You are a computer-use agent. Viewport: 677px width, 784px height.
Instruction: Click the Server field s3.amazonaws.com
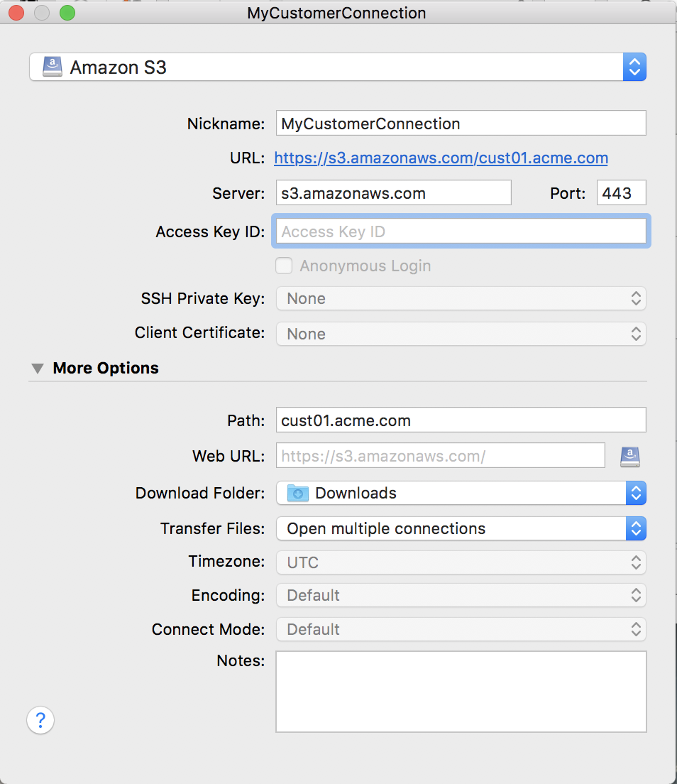click(394, 192)
